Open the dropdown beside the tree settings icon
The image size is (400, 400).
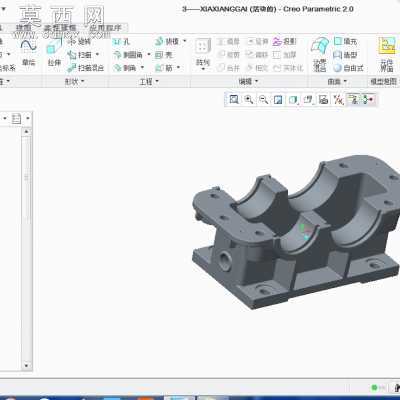pos(28,118)
